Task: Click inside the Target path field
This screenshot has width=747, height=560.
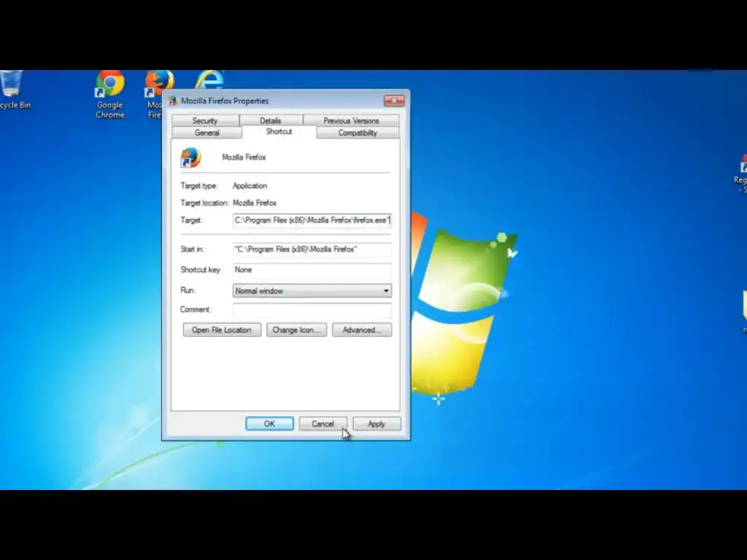Action: pyautogui.click(x=312, y=220)
